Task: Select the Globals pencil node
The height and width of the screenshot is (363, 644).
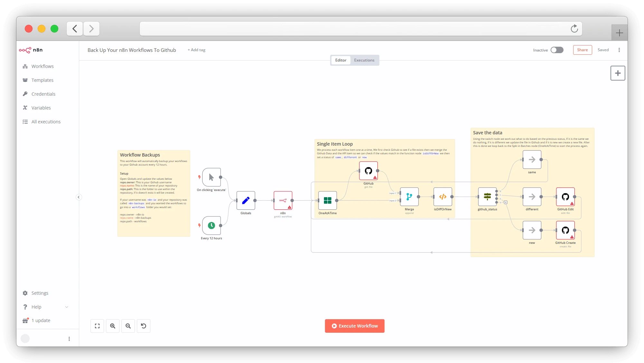Action: [246, 200]
